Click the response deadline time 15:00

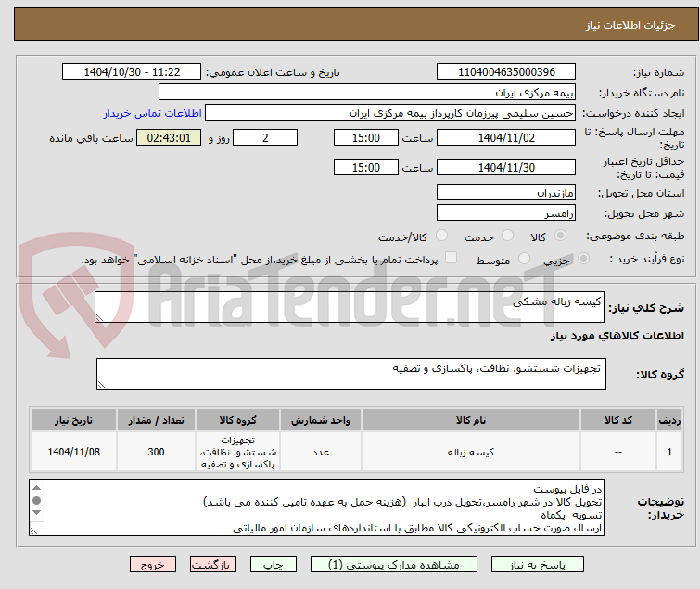click(365, 137)
